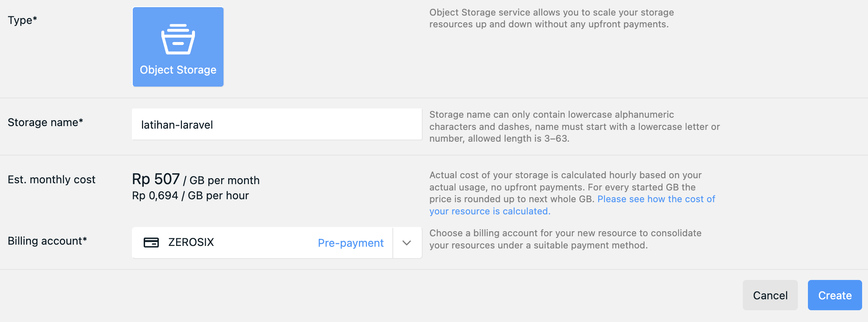Click the 'Est. monthly cost' label

pos(52,179)
